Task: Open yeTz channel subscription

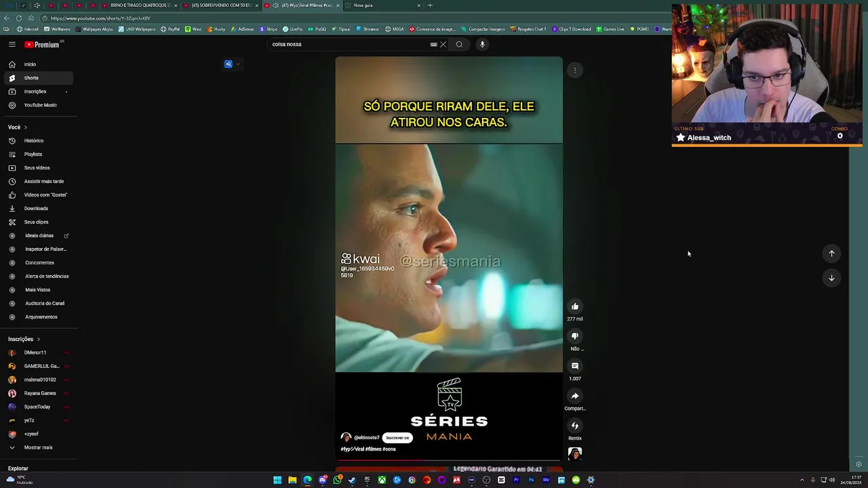Action: point(39,420)
